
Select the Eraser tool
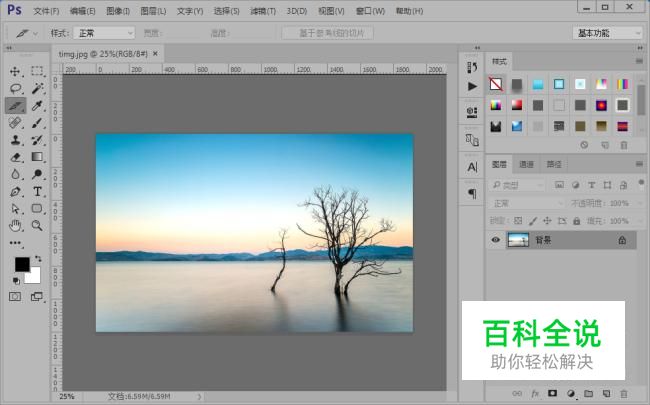pos(15,157)
